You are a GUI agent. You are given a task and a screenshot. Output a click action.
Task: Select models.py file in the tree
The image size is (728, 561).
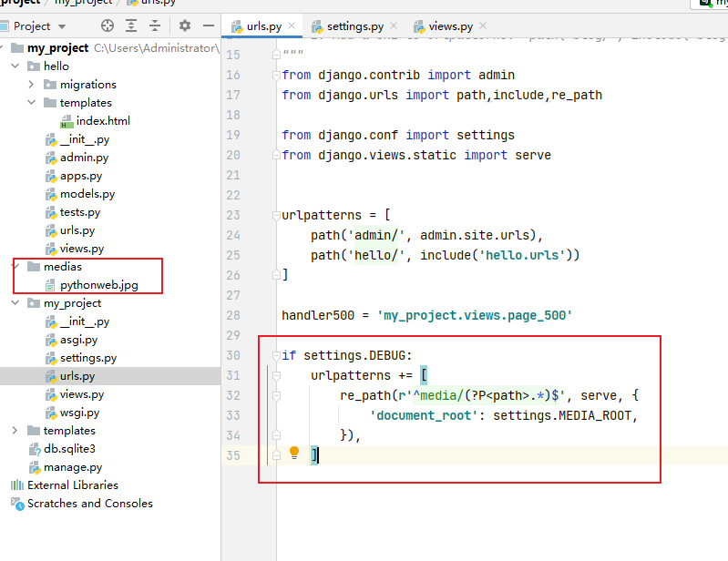click(x=80, y=194)
